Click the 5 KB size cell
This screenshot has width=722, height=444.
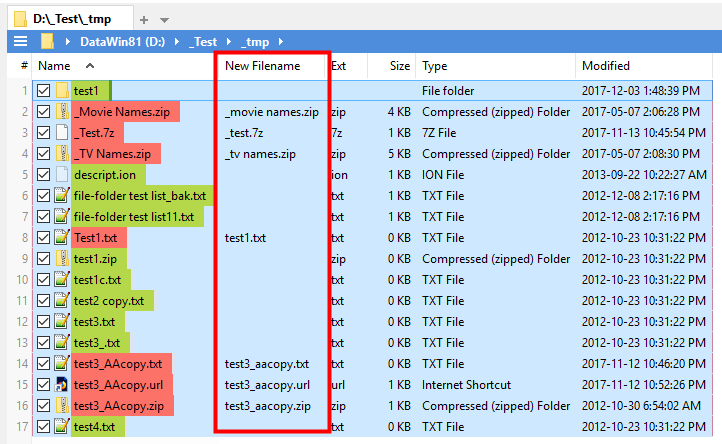coord(399,153)
